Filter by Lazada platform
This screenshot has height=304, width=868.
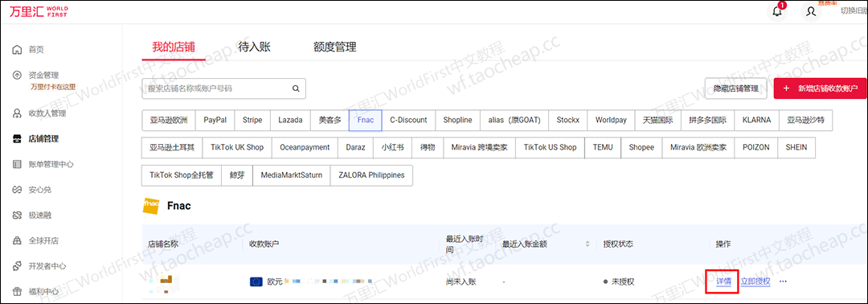[x=291, y=120]
